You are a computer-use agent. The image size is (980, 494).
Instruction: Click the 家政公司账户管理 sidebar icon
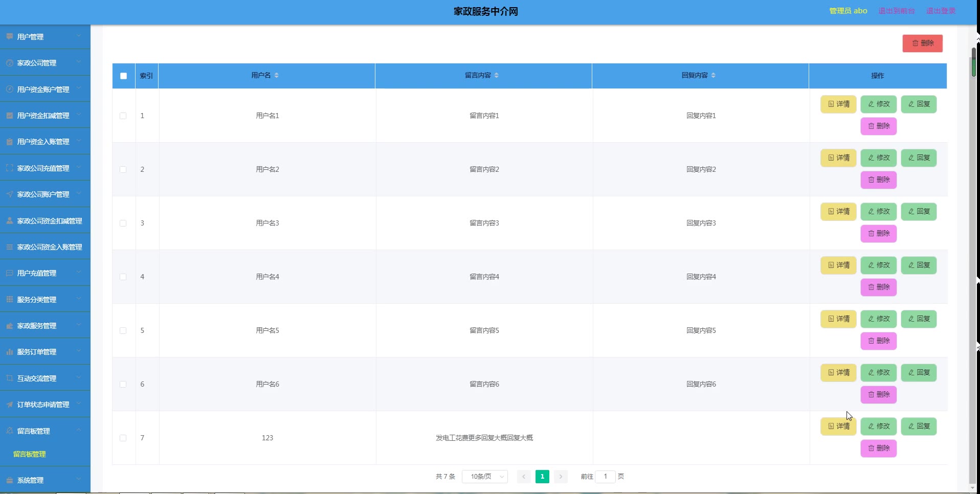[10, 194]
